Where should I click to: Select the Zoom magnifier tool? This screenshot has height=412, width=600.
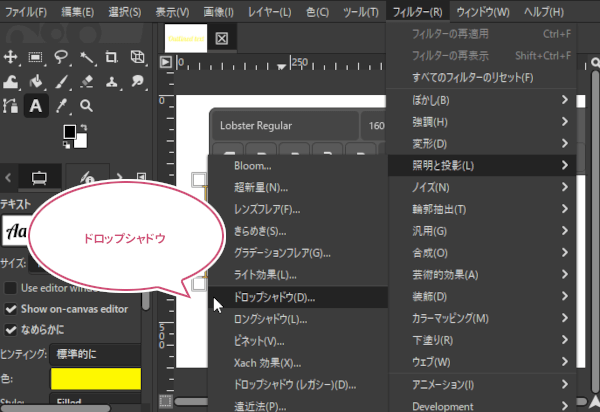coord(86,106)
